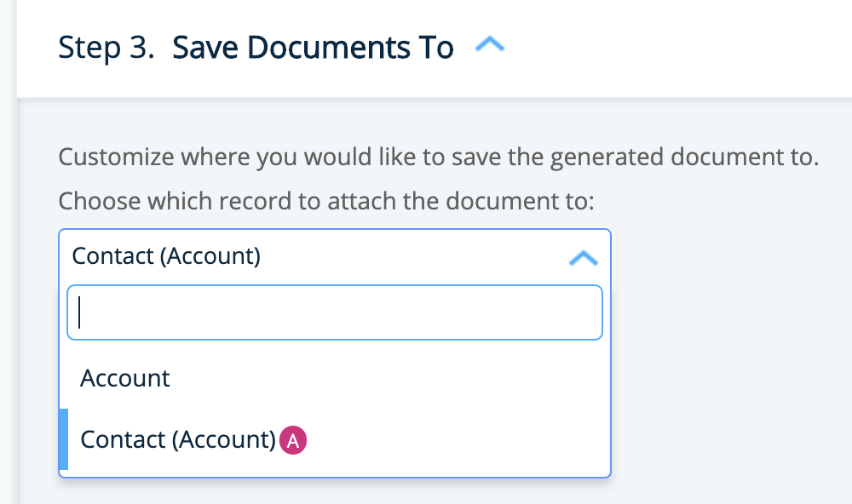Close the record dropdown using its arrow
This screenshot has height=504, width=852.
pos(583,257)
